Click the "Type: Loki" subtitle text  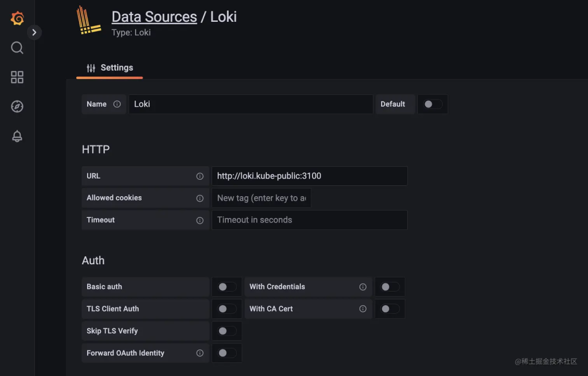click(131, 33)
